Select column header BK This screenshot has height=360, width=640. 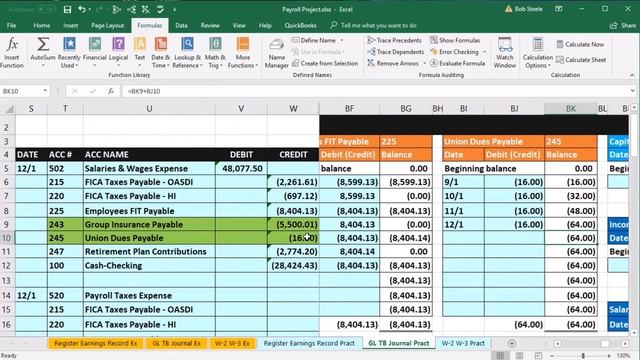(571, 109)
